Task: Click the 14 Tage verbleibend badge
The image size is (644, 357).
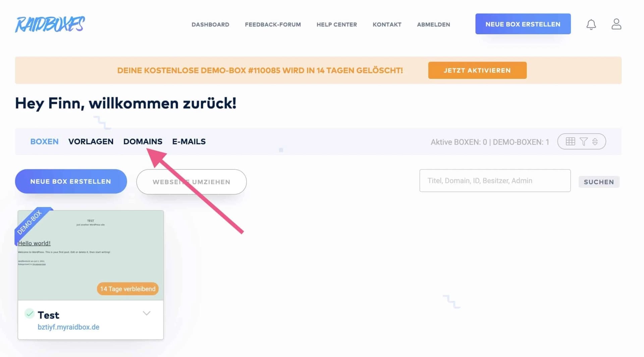Action: pos(127,289)
